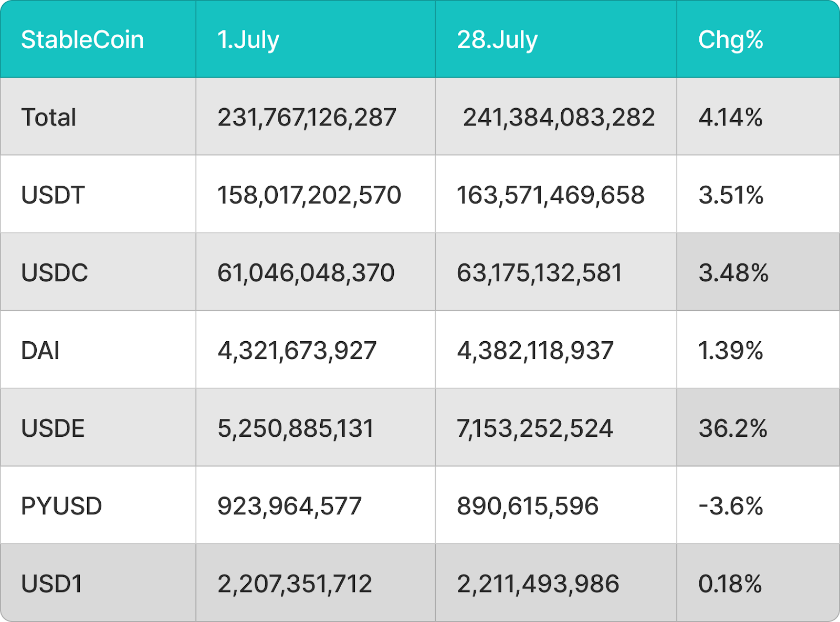Click the USDT row label
The width and height of the screenshot is (840, 622).
[x=53, y=195]
